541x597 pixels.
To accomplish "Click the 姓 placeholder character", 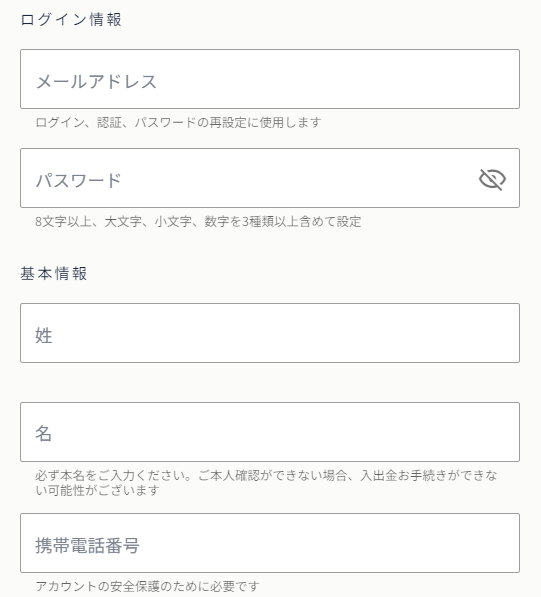I will [43, 336].
